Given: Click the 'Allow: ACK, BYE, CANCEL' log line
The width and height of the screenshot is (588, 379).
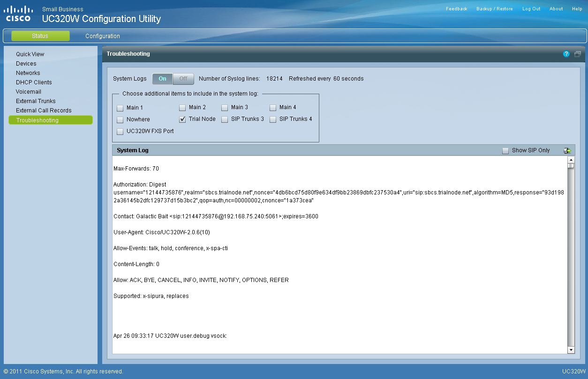Looking at the screenshot, I should pos(201,280).
